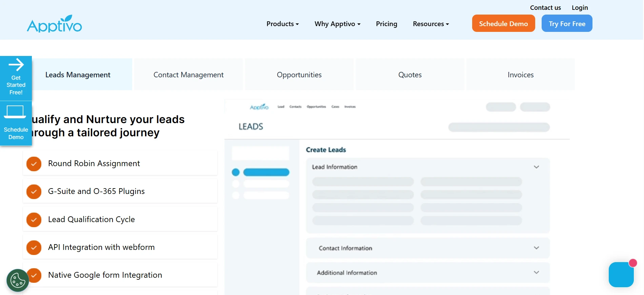Click the Schedule Demo laptop icon
Image resolution: width=644 pixels, height=295 pixels.
coord(15,112)
